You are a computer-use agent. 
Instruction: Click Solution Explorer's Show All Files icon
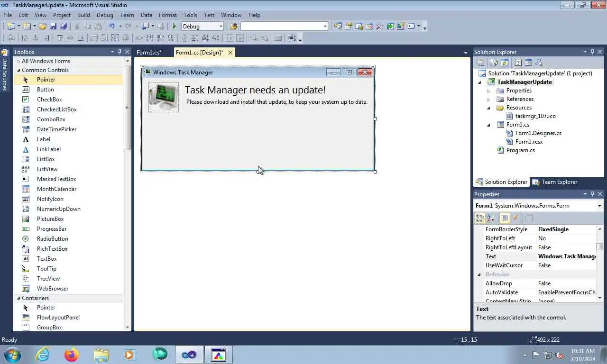coord(494,63)
